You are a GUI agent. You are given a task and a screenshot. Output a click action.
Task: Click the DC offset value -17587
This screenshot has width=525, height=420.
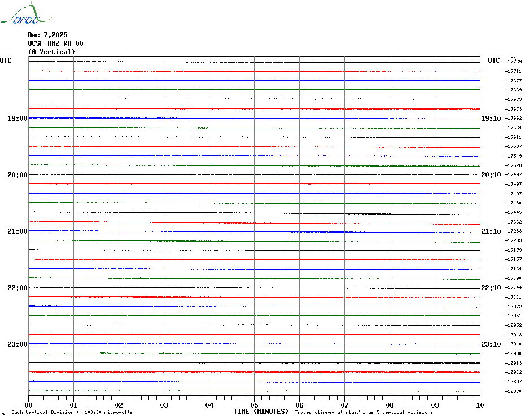coord(513,146)
